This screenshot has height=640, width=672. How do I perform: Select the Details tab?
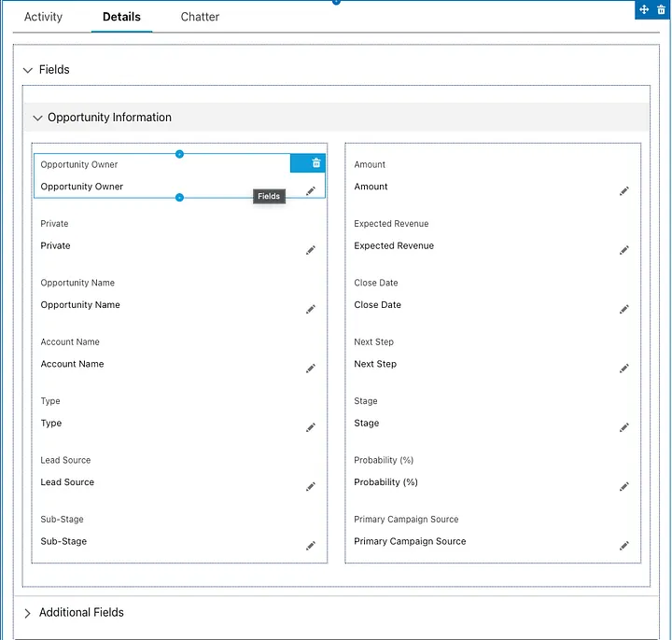121,17
